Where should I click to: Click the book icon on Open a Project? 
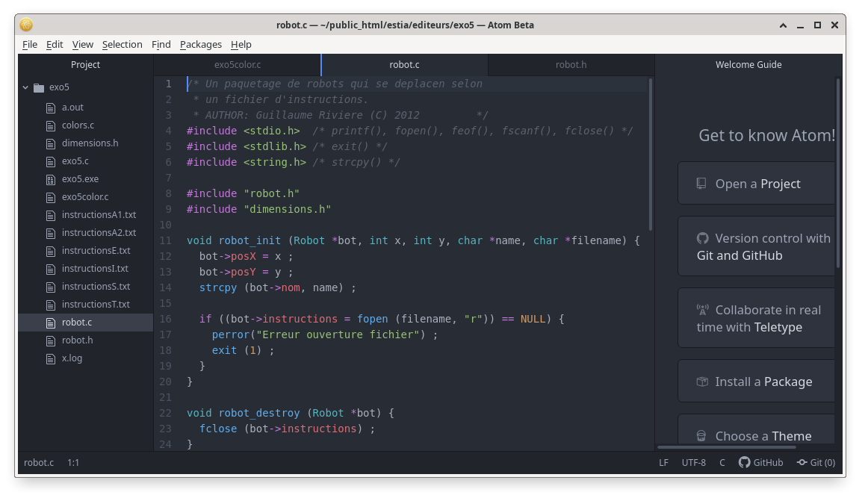click(x=701, y=183)
